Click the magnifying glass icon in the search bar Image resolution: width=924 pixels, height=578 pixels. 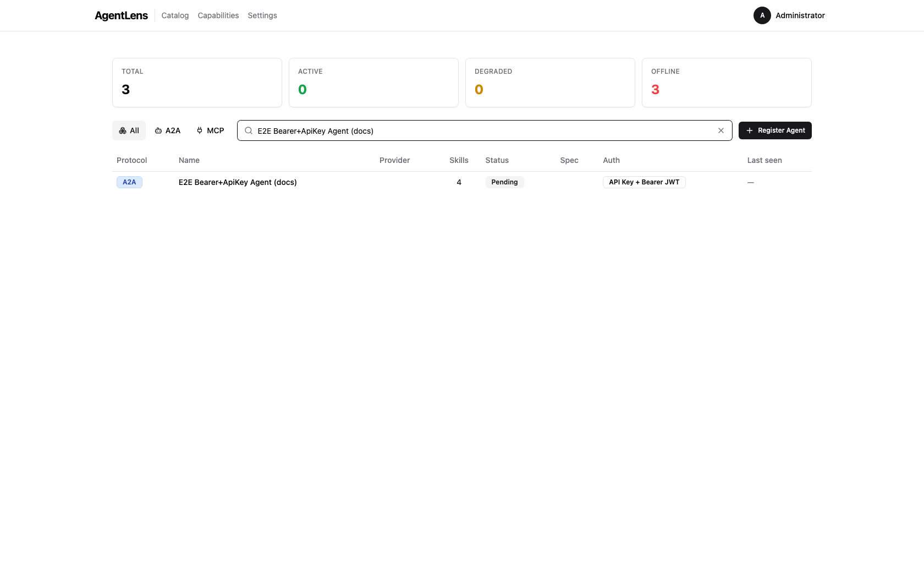(x=248, y=130)
